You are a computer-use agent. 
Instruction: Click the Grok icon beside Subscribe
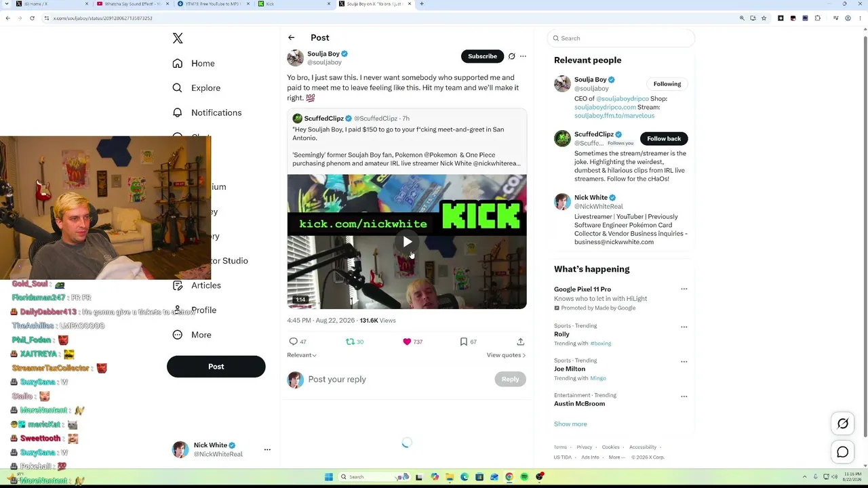(512, 56)
